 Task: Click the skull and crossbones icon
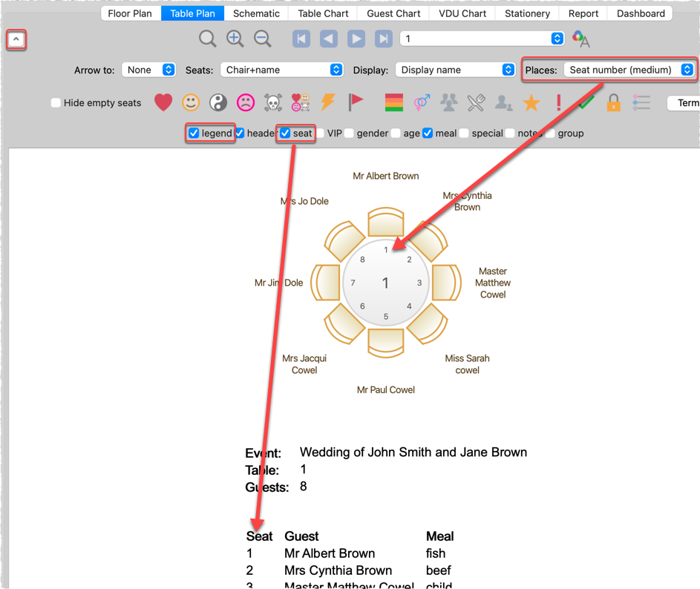(273, 102)
